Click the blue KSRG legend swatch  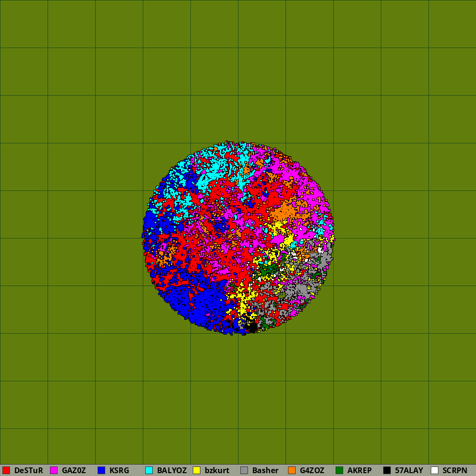point(102,470)
